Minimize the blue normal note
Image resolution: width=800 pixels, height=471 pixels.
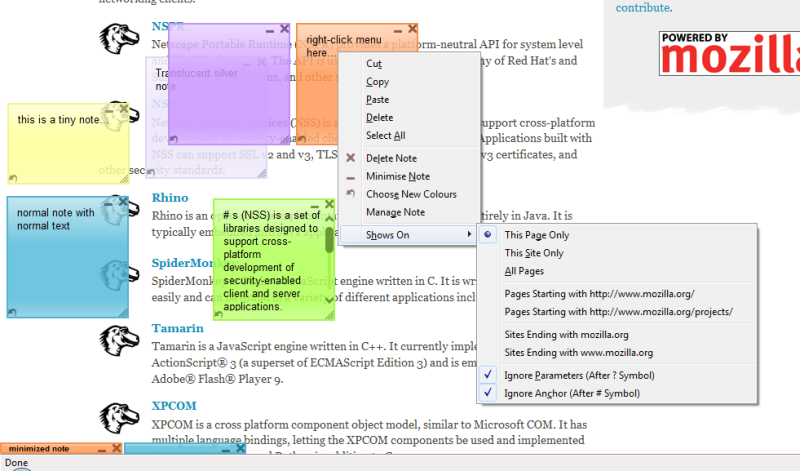click(108, 204)
